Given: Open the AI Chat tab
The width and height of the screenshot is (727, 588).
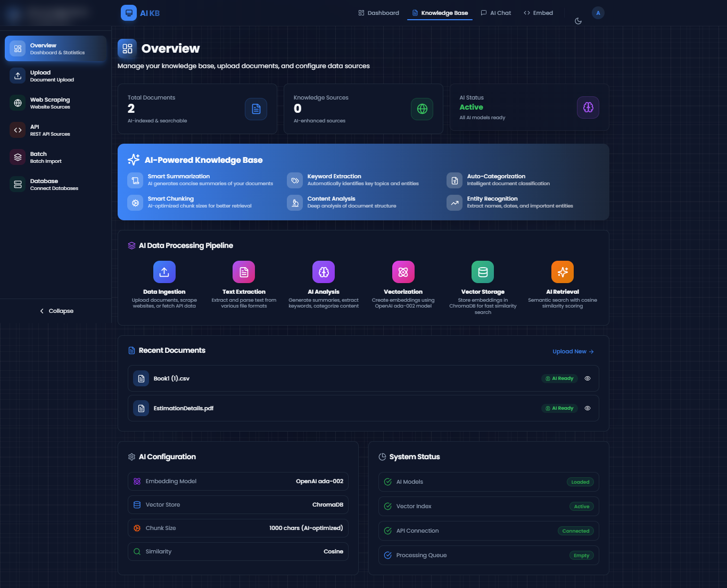Looking at the screenshot, I should click(495, 13).
